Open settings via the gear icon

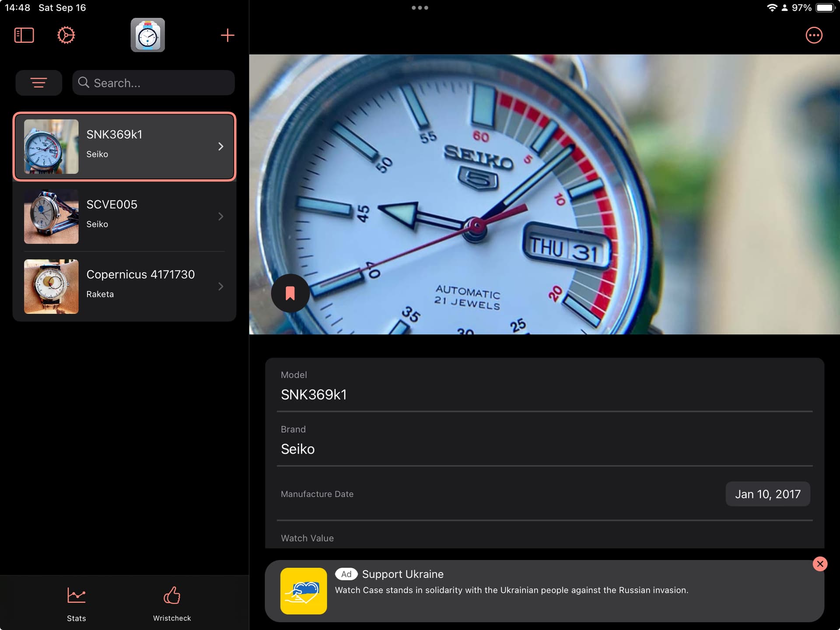click(x=66, y=35)
